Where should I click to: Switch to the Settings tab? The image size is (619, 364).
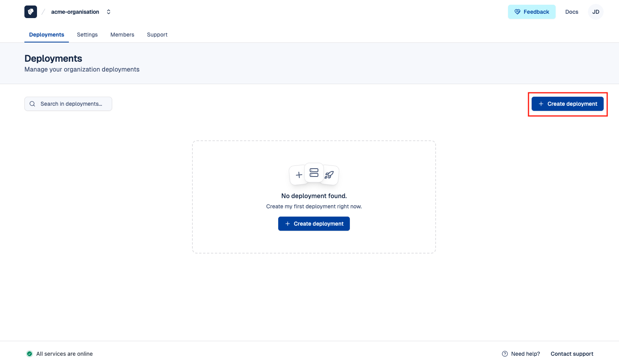coord(87,35)
